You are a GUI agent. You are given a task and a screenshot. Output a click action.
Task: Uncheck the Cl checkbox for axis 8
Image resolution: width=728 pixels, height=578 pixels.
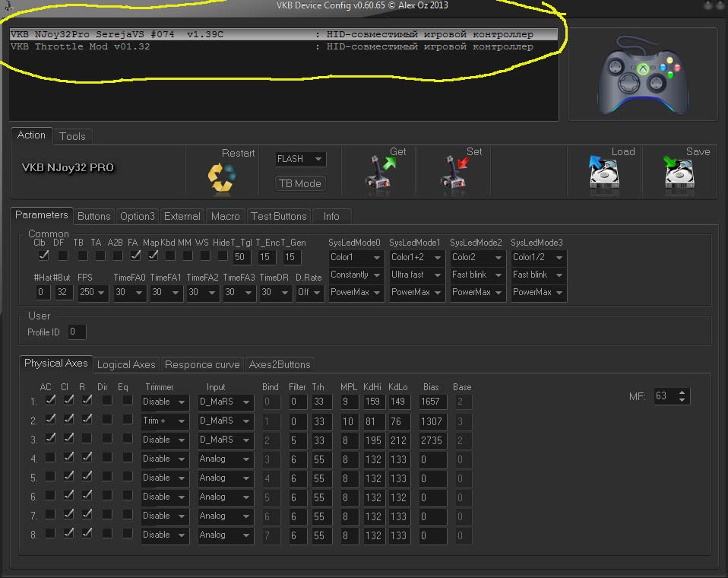(x=68, y=533)
